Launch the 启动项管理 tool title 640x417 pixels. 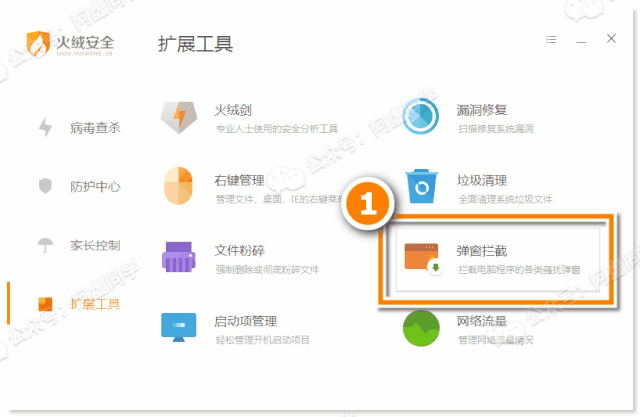click(x=246, y=321)
